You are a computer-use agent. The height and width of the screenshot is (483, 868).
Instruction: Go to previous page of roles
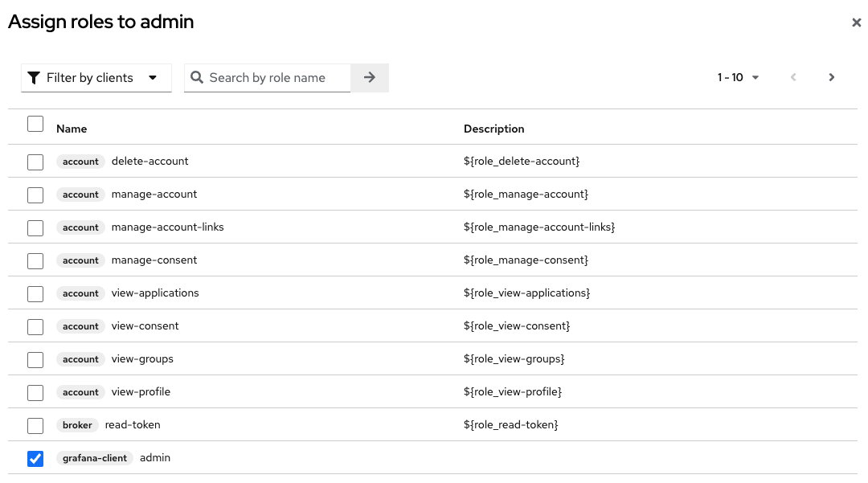click(x=793, y=77)
